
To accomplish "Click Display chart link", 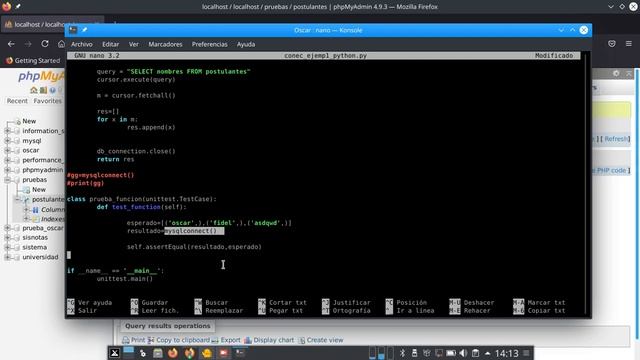I will coord(269,340).
